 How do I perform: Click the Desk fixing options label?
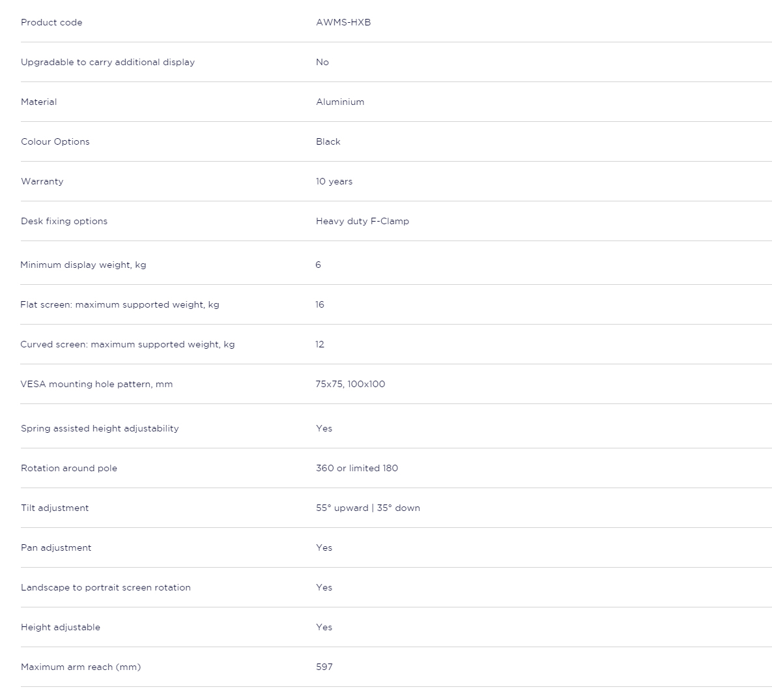[64, 221]
